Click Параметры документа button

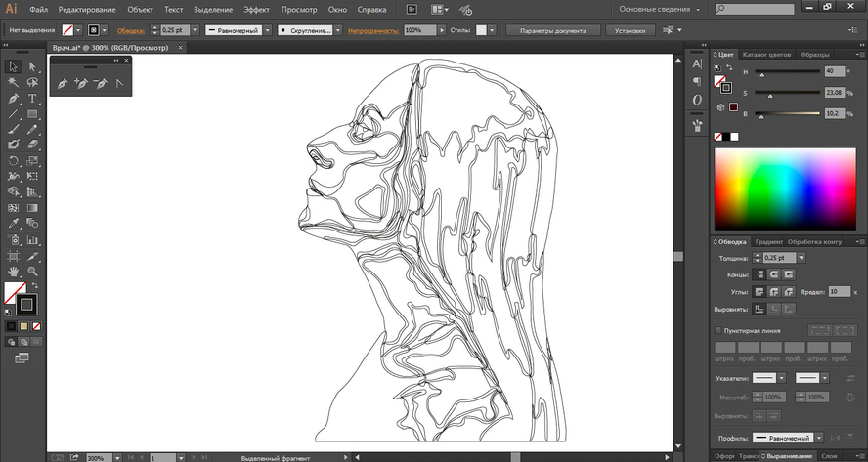(552, 31)
